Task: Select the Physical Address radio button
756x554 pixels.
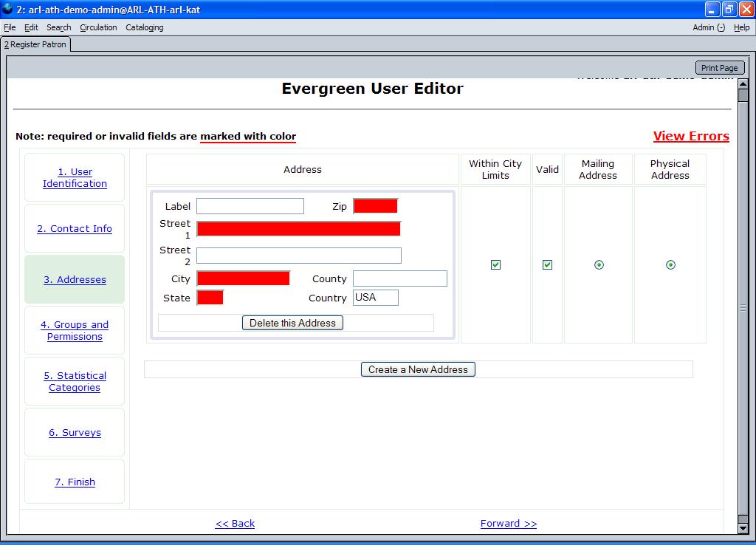Action: (670, 264)
